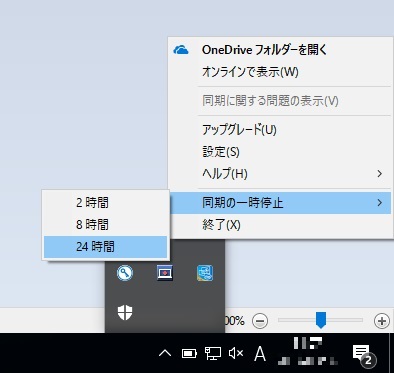The width and height of the screenshot is (394, 373).
Task: Pause syncing for 24 時間
Action: point(105,247)
